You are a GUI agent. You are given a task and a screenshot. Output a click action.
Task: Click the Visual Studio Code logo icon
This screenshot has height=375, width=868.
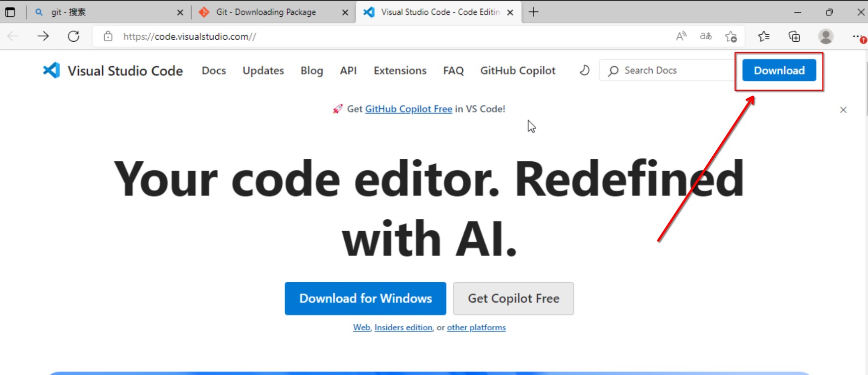coord(51,70)
